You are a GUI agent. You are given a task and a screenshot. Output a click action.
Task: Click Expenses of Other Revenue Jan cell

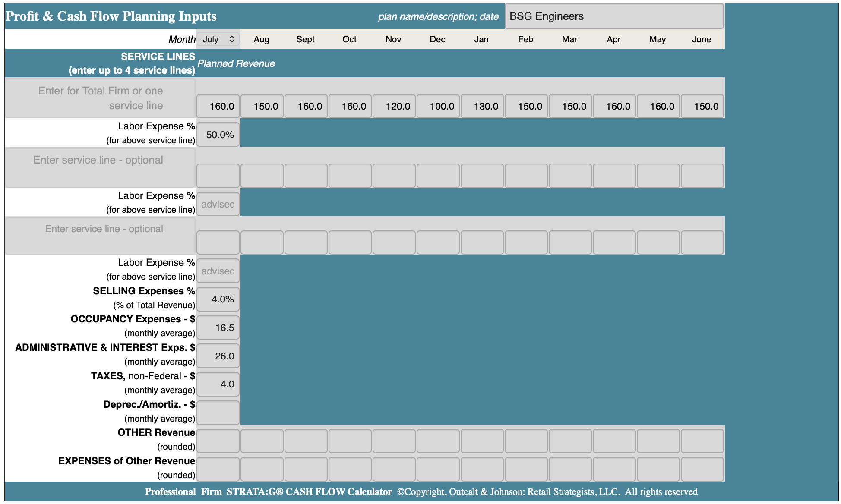click(482, 469)
